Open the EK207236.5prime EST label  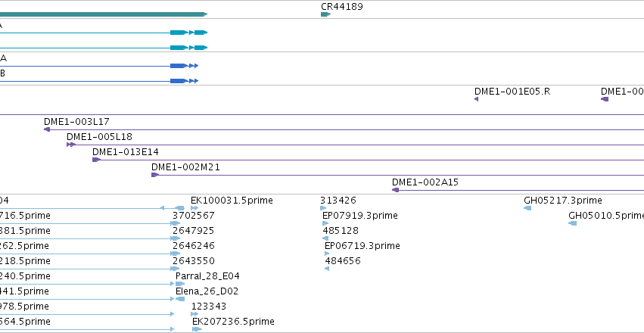(233, 321)
